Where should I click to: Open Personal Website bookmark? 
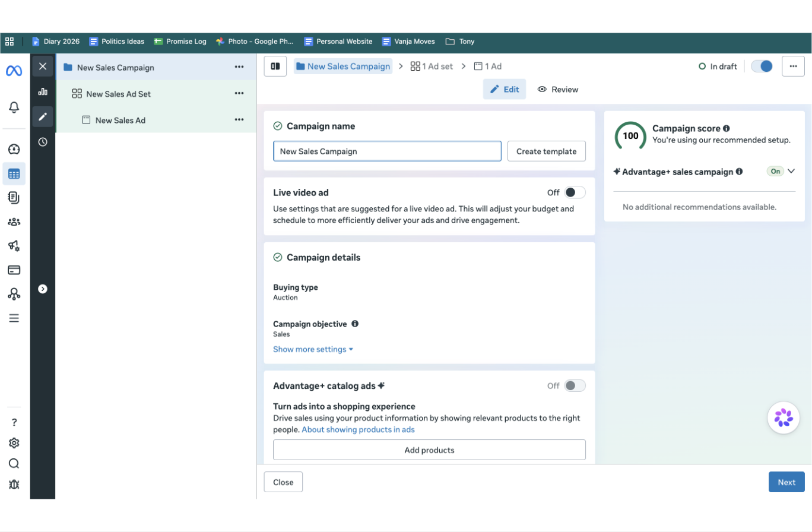tap(338, 42)
